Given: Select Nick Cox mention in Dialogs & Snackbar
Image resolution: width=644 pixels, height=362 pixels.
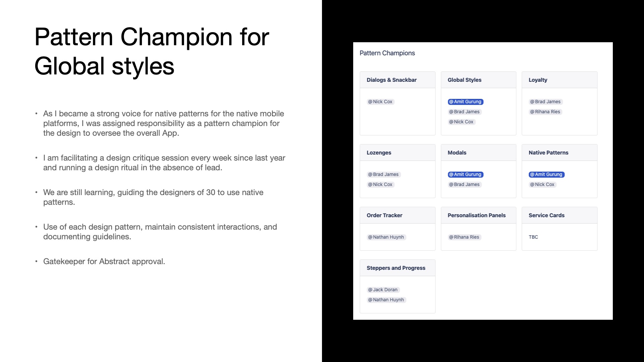Looking at the screenshot, I should pyautogui.click(x=380, y=102).
